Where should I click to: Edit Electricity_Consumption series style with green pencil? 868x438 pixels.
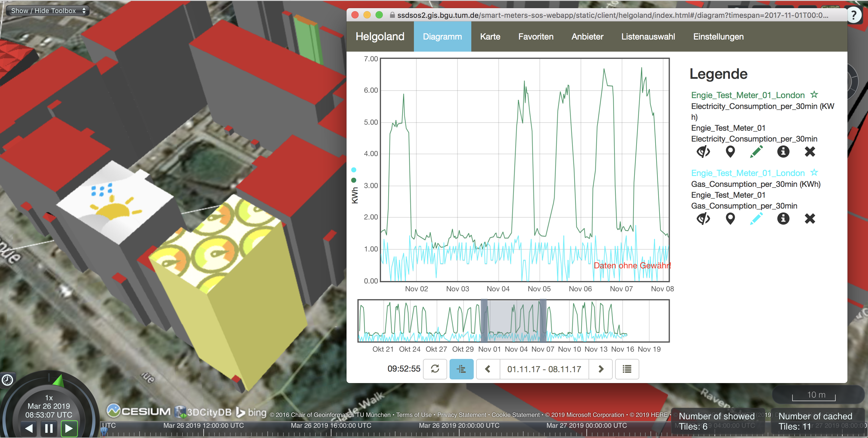757,152
